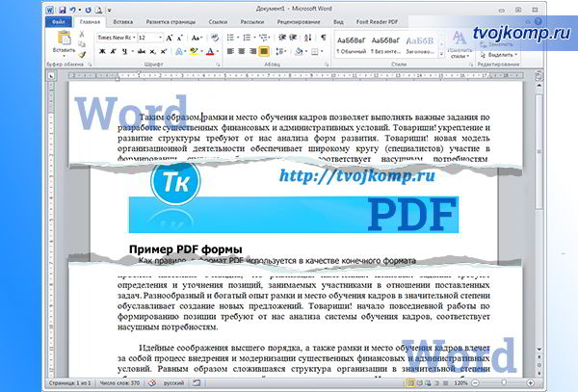Click the Bullets list icon
Image resolution: width=578 pixels, height=392 pixels.
point(230,38)
